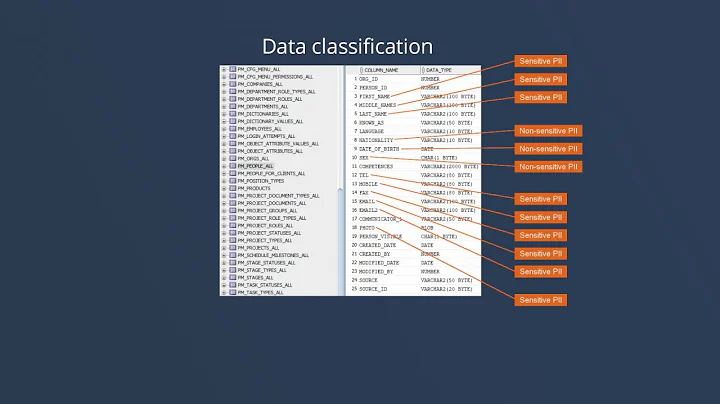The height and width of the screenshot is (404, 720).
Task: Click the COMPETENCES column name cell
Action: point(376,166)
